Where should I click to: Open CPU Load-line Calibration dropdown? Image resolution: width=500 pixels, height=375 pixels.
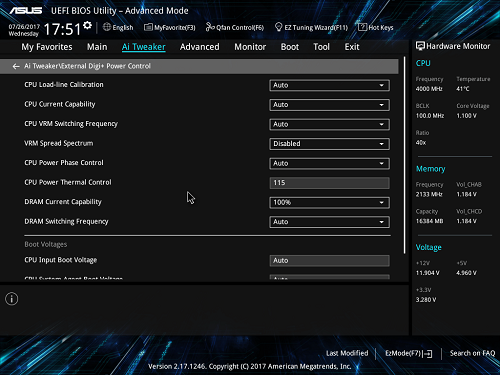(x=329, y=85)
